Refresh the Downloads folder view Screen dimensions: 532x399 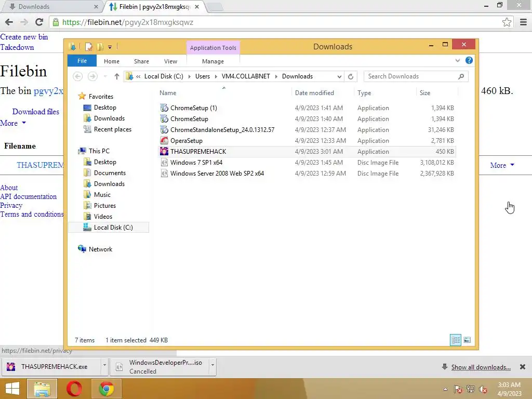[351, 76]
